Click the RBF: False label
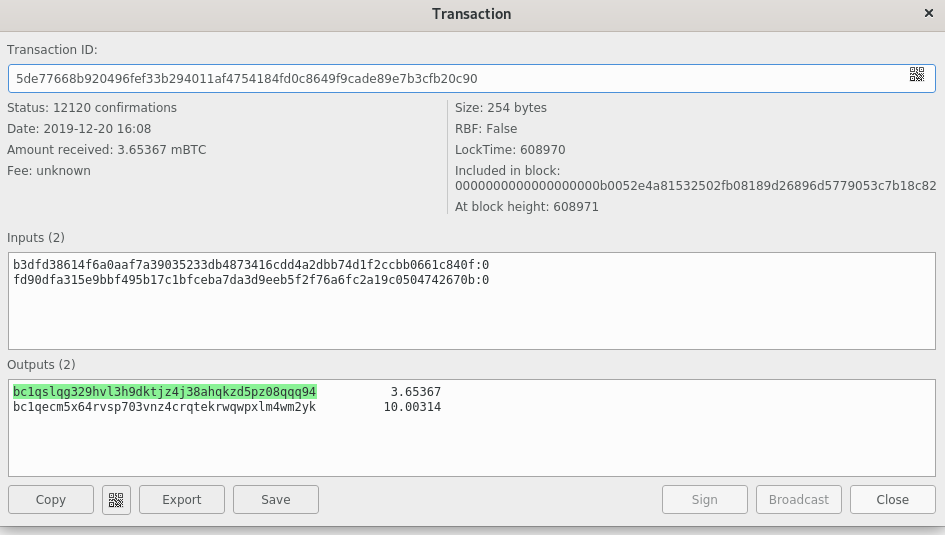The image size is (945, 535). (x=486, y=129)
